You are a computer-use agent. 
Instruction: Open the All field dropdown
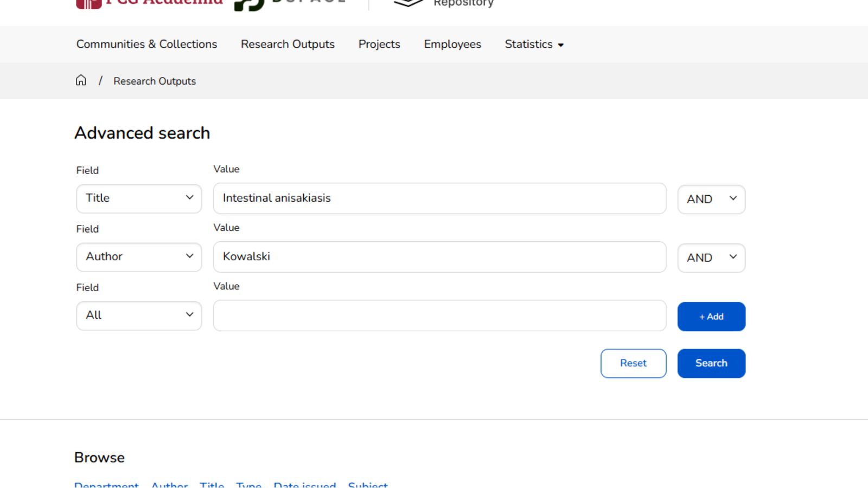click(139, 316)
